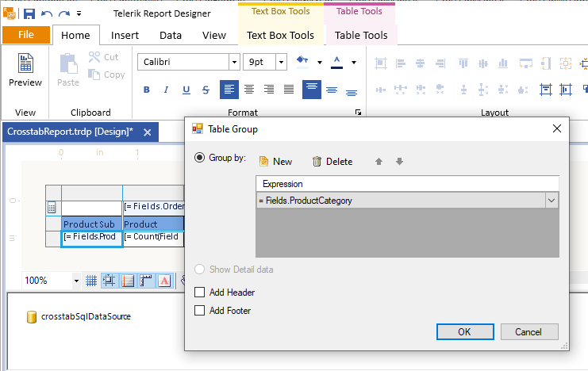Toggle Snap to Grid in designer toolbar
This screenshot has width=588, height=371.
tap(110, 281)
